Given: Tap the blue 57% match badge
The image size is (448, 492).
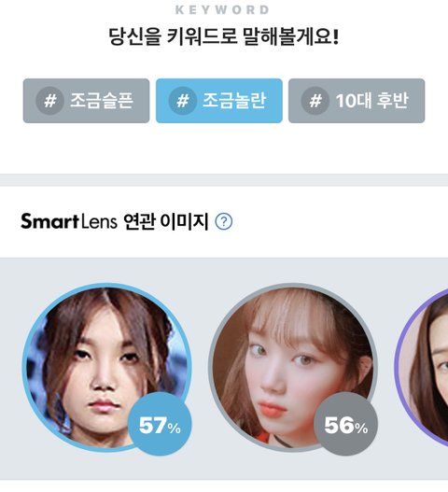Looking at the screenshot, I should (x=160, y=424).
